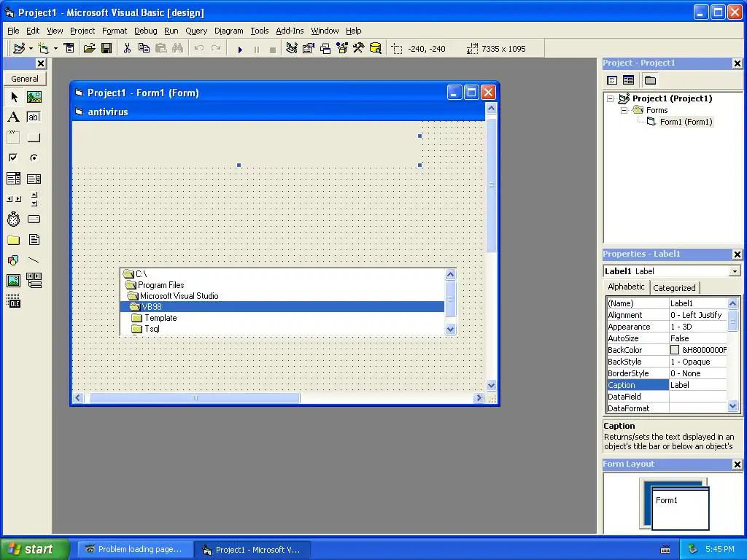Select the CommandButton tool in the toolbox
Viewport: 747px width, 560px height.
[x=34, y=138]
